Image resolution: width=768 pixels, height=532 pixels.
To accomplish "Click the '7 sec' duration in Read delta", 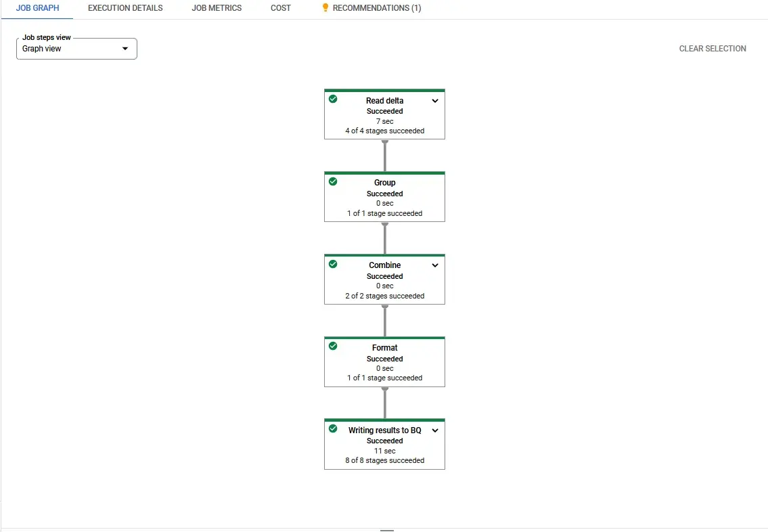I will point(384,121).
